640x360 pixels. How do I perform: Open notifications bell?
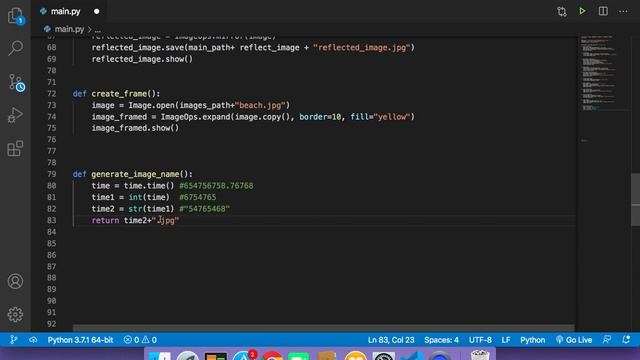(626, 340)
